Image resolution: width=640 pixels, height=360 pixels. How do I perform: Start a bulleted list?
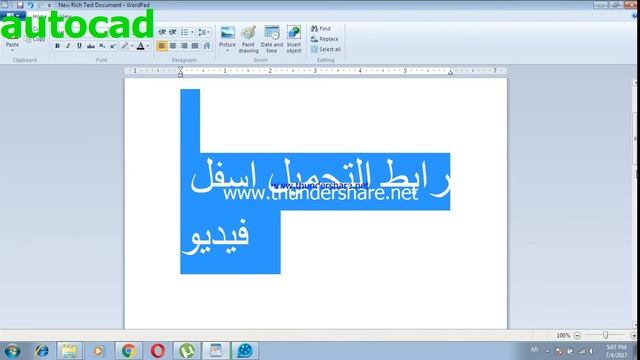185,32
